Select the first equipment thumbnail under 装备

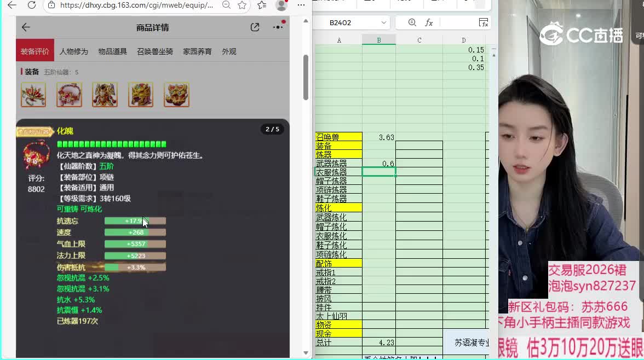pyautogui.click(x=33, y=95)
